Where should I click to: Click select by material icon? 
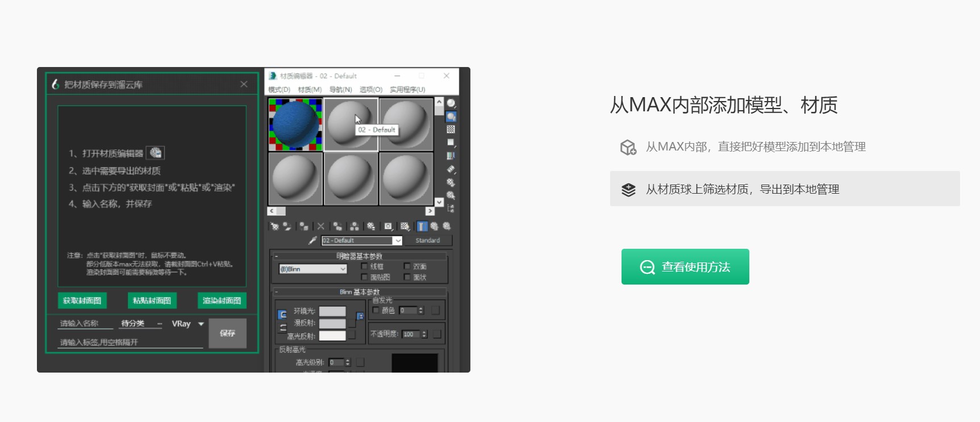[451, 195]
